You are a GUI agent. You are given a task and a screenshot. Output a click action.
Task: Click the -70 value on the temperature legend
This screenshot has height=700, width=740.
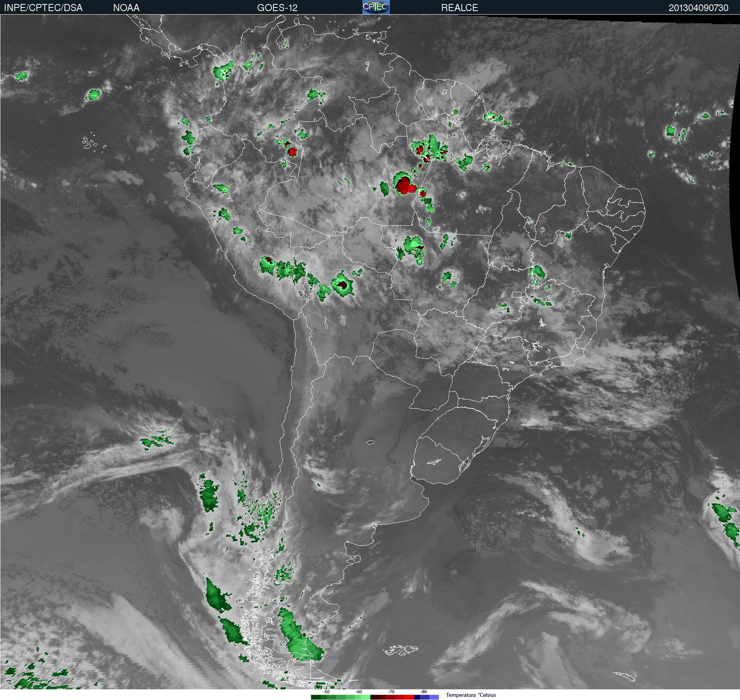click(391, 692)
